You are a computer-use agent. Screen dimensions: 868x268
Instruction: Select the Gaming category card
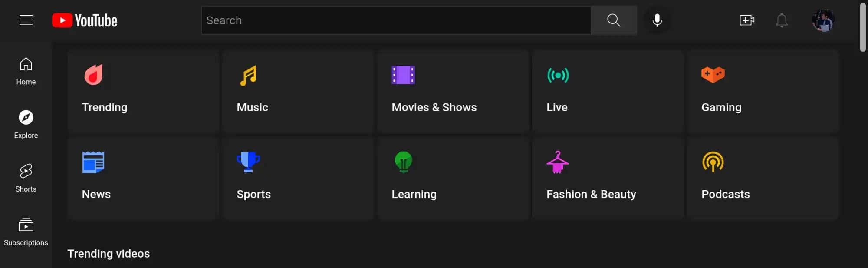coord(763,91)
